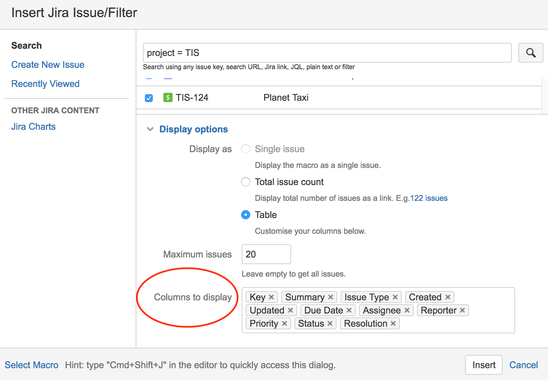
Task: Select the Total issue count radio option
Action: point(246,182)
